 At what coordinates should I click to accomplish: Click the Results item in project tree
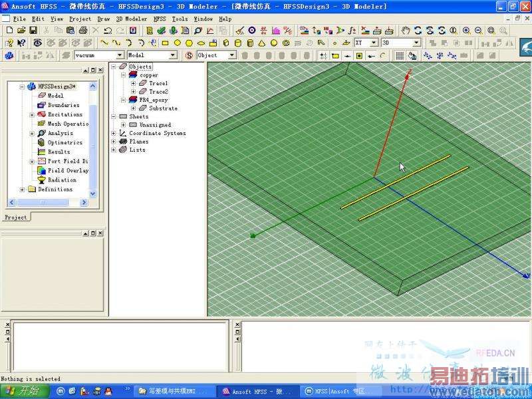pyautogui.click(x=59, y=152)
